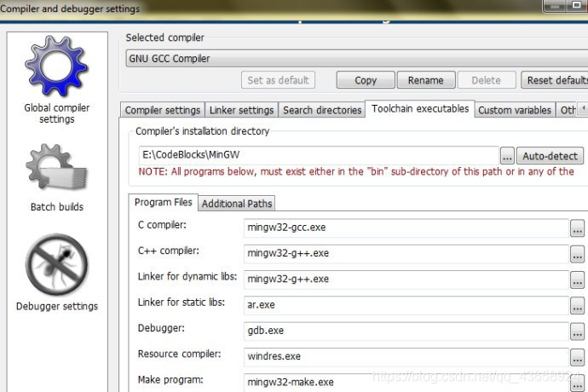The image size is (588, 392).
Task: Browse for C++ compiler executable
Action: 577,254
